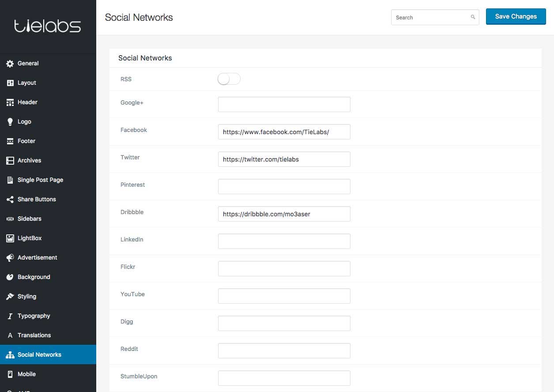
Task: Click the LightBox image icon
Action: 10,238
